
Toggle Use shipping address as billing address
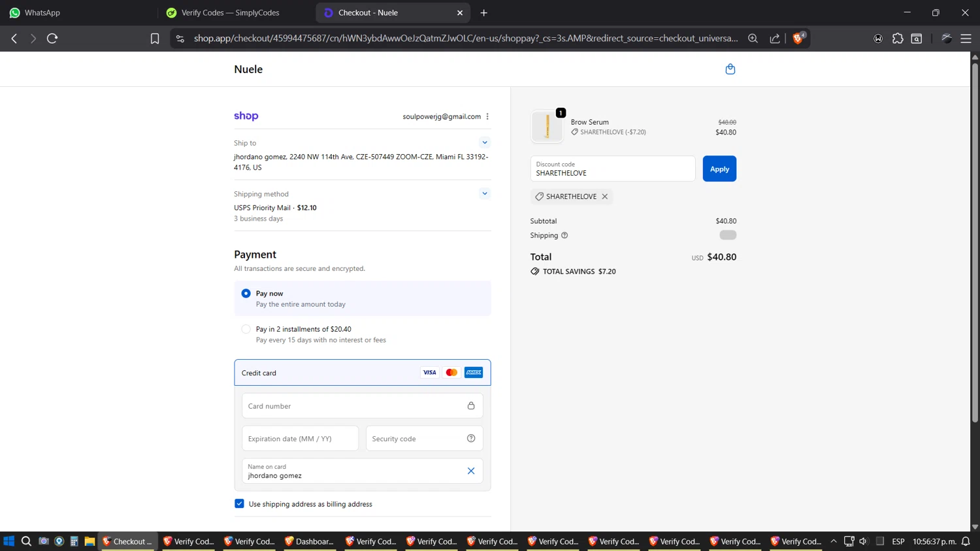pyautogui.click(x=239, y=504)
